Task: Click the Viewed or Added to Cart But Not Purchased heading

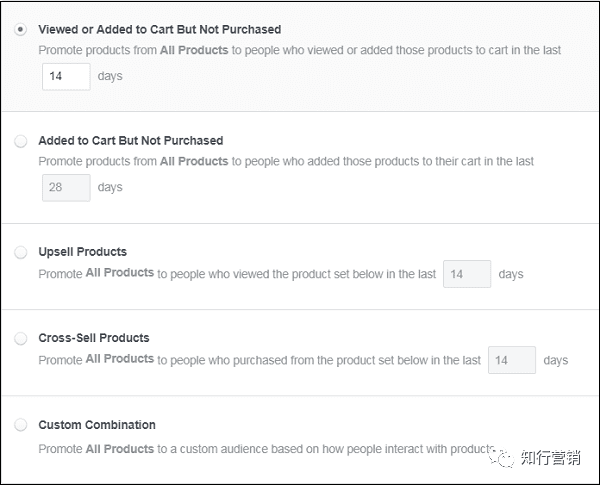Action: click(x=160, y=30)
